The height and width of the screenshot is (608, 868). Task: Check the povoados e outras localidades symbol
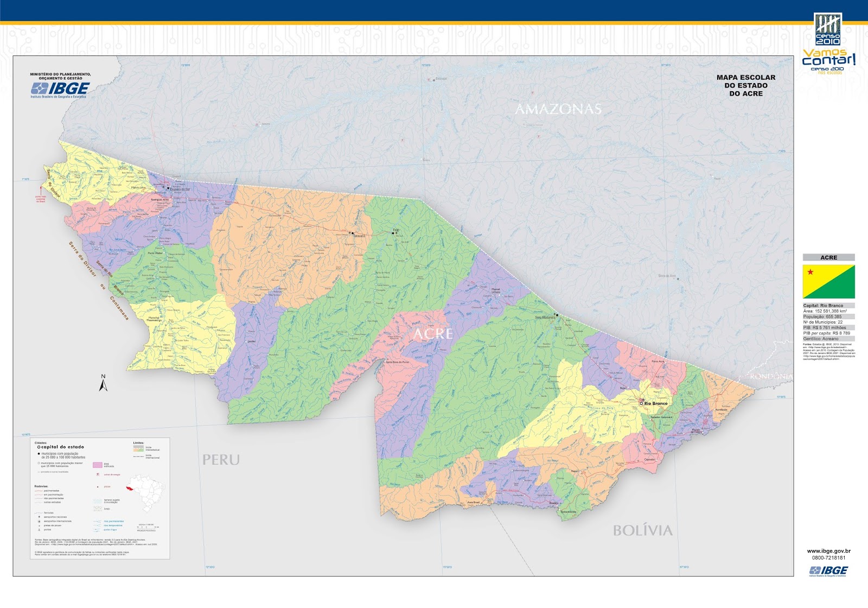pyautogui.click(x=39, y=472)
